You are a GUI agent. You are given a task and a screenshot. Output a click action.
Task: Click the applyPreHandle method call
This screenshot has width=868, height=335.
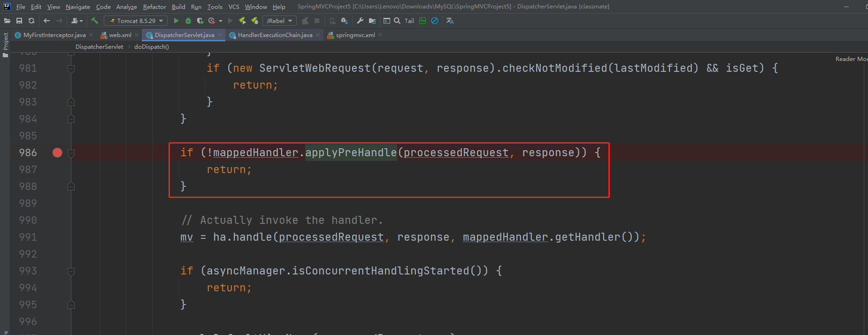(x=351, y=152)
